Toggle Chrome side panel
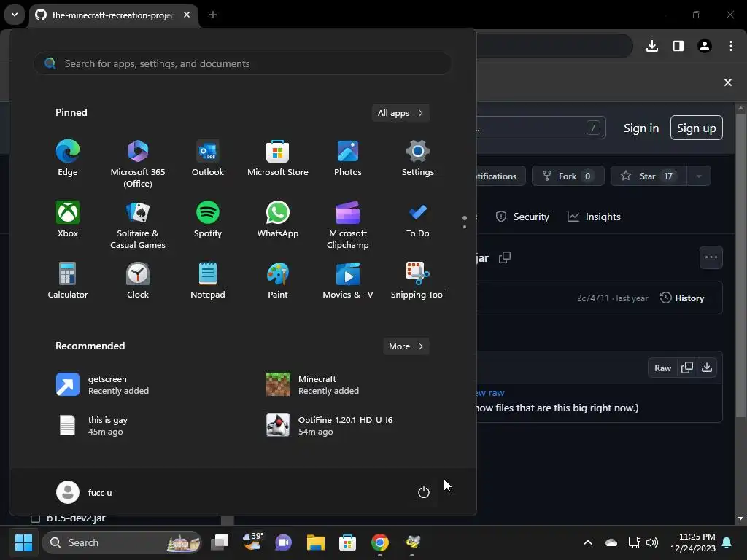747x560 pixels. (678, 46)
